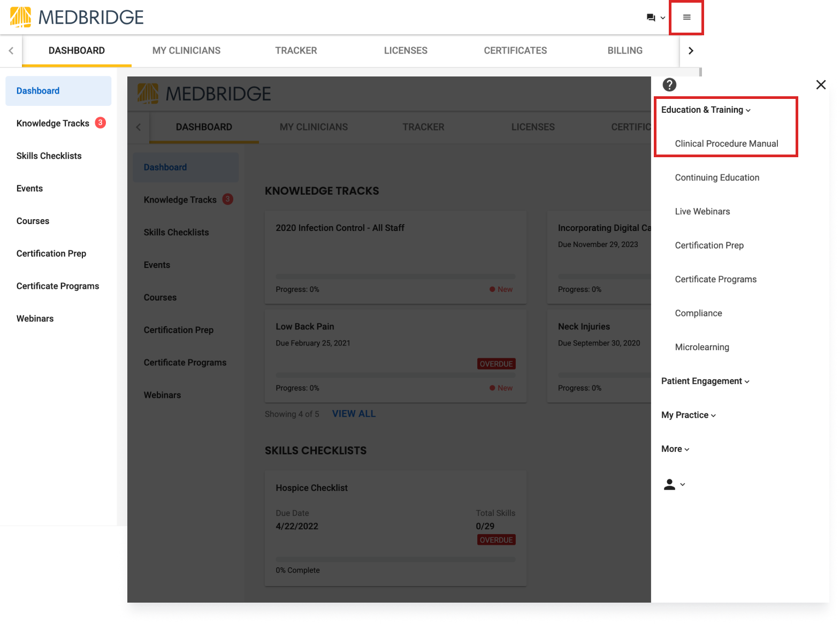Viewport: 840px width, 624px height.
Task: Open the Low Back Pain track card
Action: pos(395,356)
